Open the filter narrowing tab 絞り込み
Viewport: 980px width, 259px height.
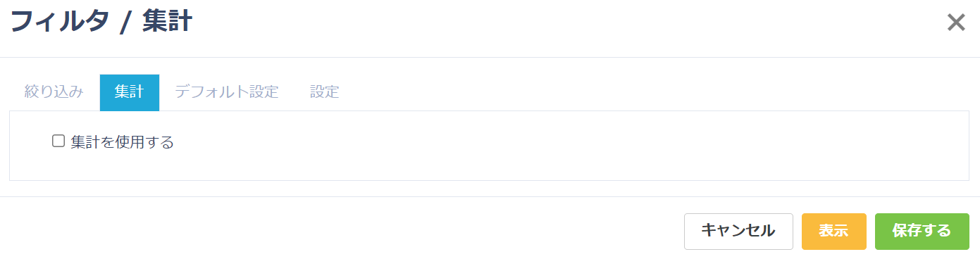54,92
